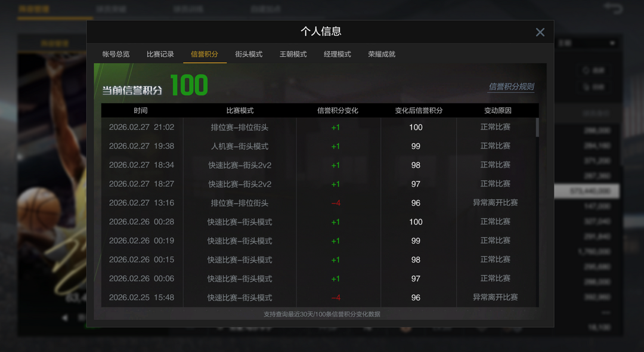Go to the 经理模式 tab

coord(337,54)
